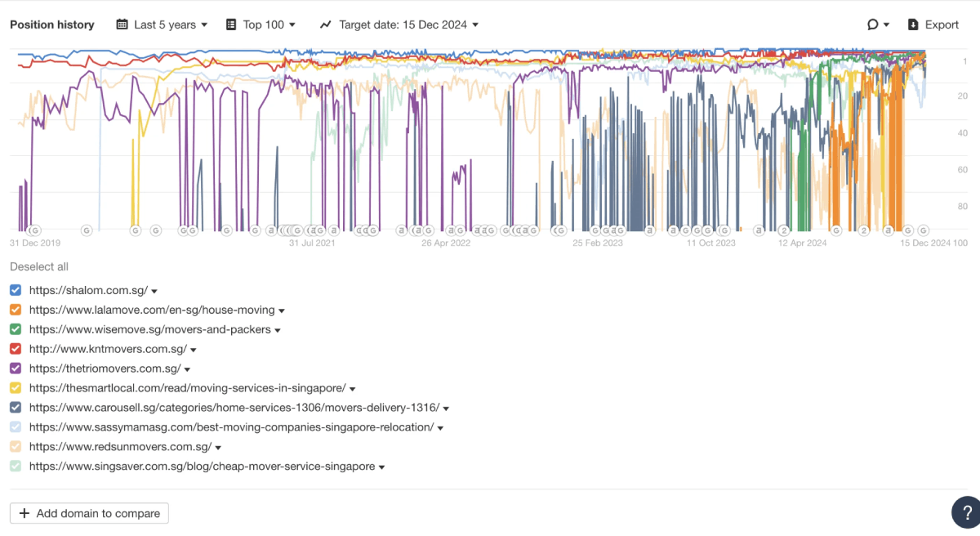Expand the carousell.sg URL options arrow
980x536 pixels.
(447, 409)
